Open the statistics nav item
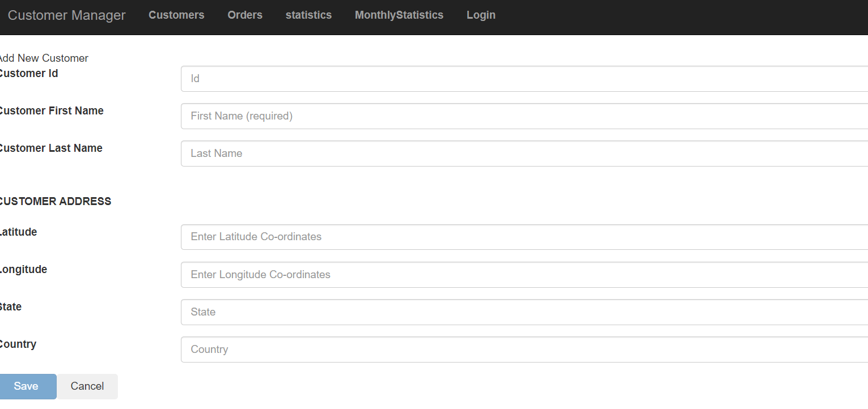Screen dimensions: 868x409 (x=308, y=15)
